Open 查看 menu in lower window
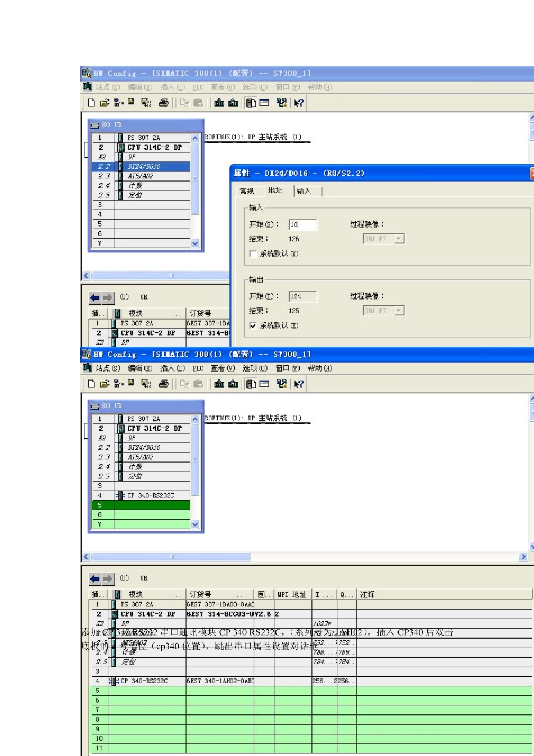 coord(223,369)
